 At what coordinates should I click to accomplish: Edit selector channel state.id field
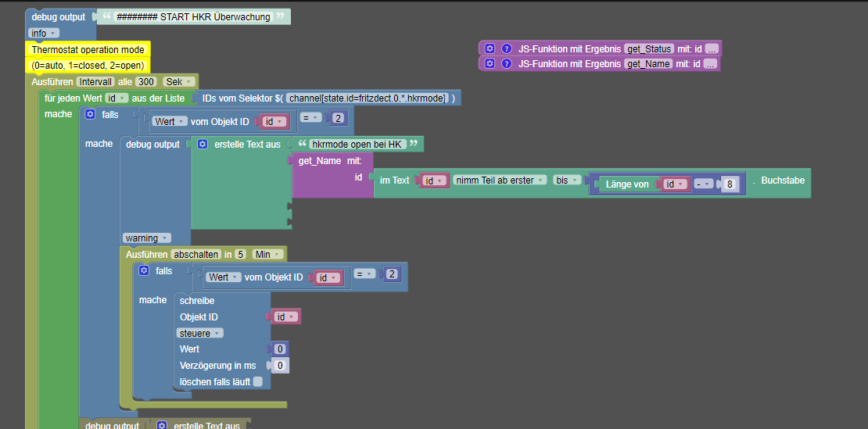click(x=367, y=98)
